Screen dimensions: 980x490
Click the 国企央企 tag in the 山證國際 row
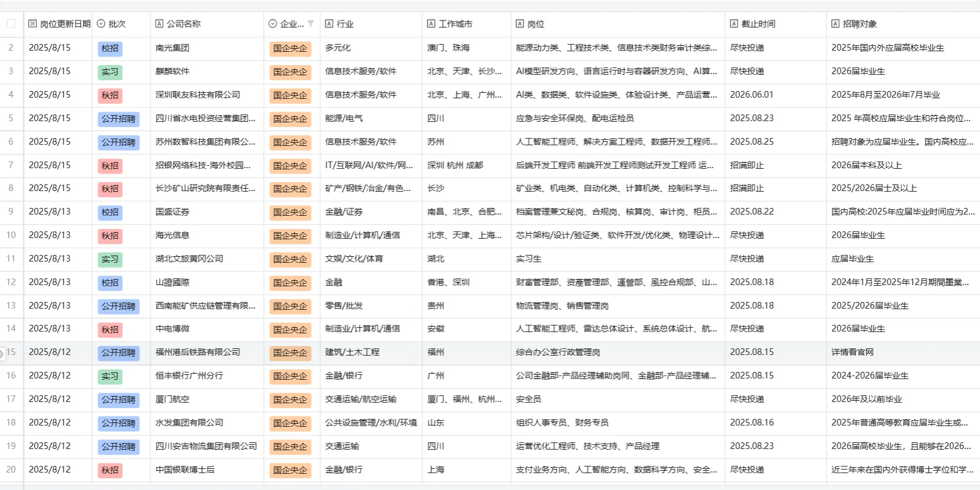pyautogui.click(x=290, y=283)
